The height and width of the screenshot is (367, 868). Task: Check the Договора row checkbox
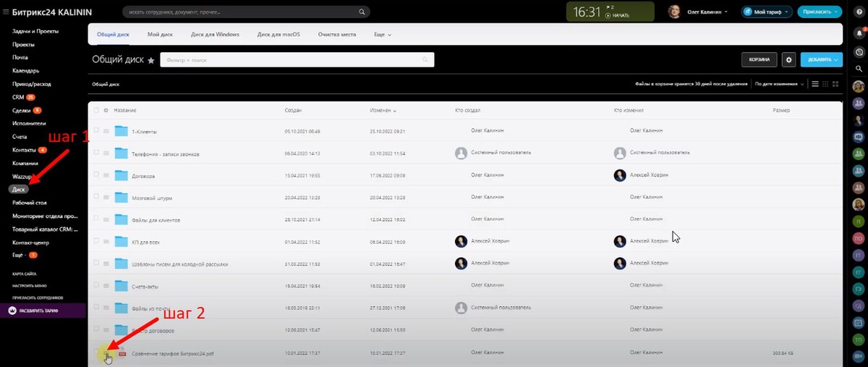[95, 175]
